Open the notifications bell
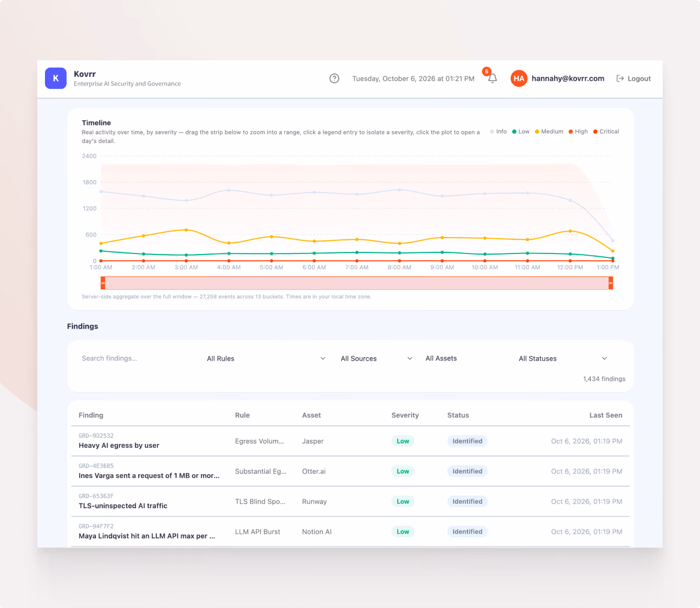The height and width of the screenshot is (608, 700). coord(492,78)
